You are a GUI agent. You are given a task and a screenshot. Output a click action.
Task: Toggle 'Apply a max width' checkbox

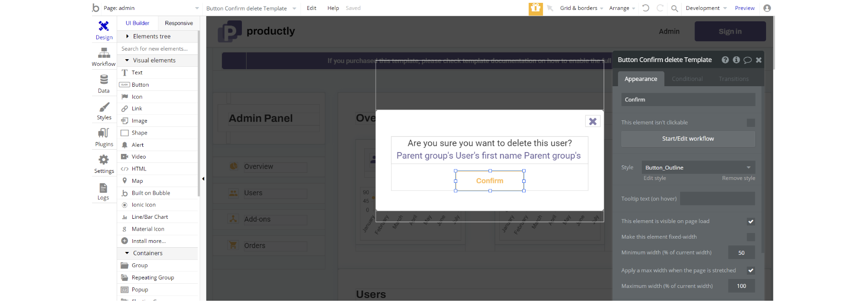click(751, 270)
